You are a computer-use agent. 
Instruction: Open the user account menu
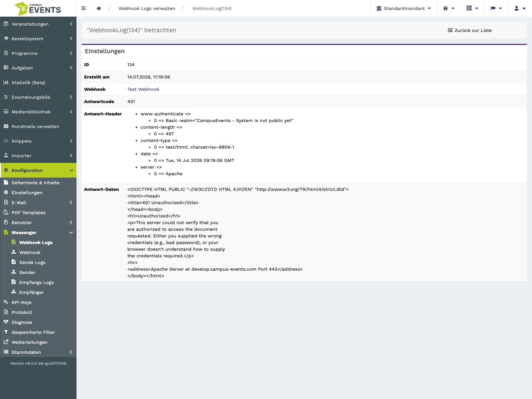pyautogui.click(x=520, y=8)
